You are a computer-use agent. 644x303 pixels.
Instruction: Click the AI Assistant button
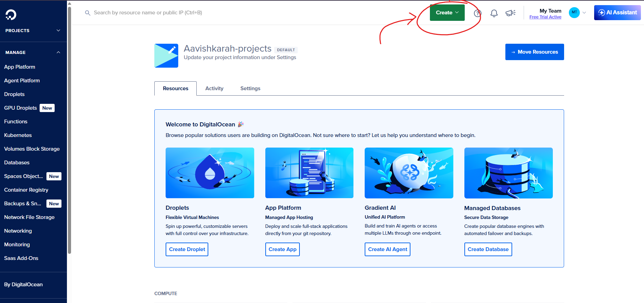[617, 13]
